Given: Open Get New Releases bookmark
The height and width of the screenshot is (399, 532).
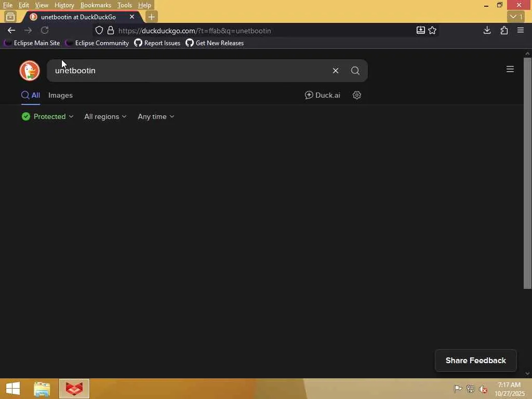Looking at the screenshot, I should pos(215,43).
